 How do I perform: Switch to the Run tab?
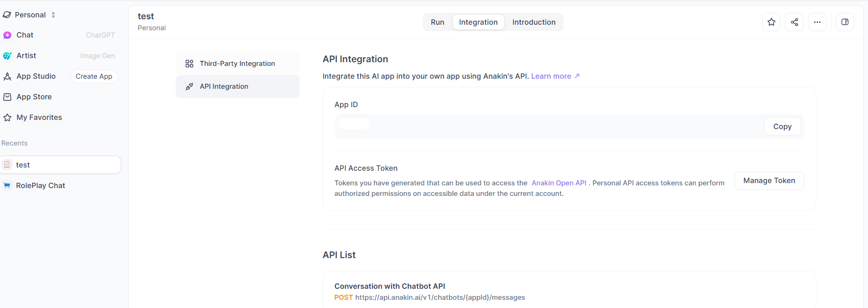pyautogui.click(x=437, y=22)
